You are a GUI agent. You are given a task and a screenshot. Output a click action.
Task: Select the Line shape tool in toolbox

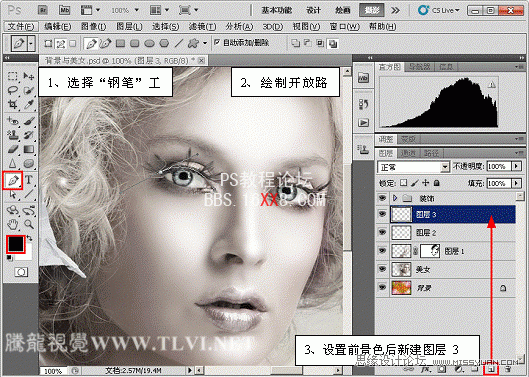click(29, 195)
